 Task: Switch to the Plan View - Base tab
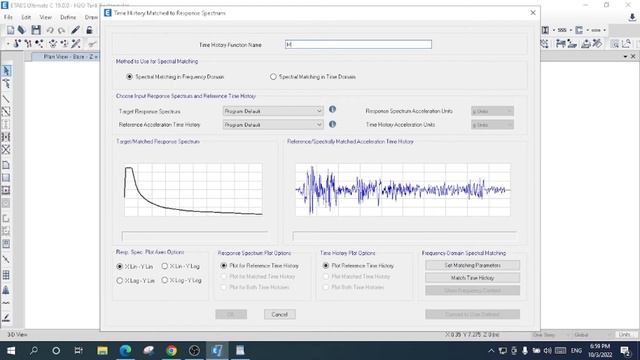coord(66,57)
